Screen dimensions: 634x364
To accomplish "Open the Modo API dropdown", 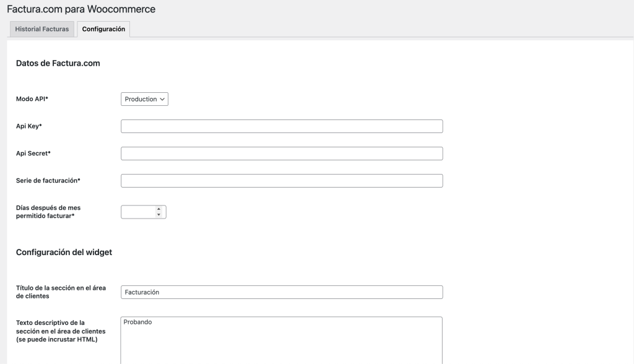I will (144, 99).
